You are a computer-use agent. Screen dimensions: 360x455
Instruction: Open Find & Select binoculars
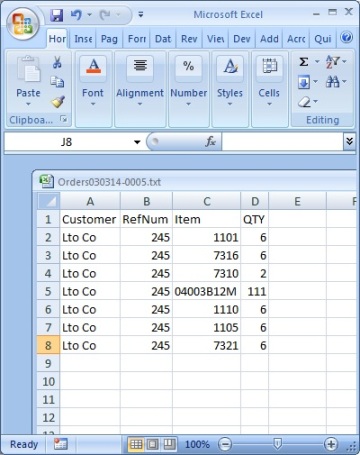(x=336, y=81)
